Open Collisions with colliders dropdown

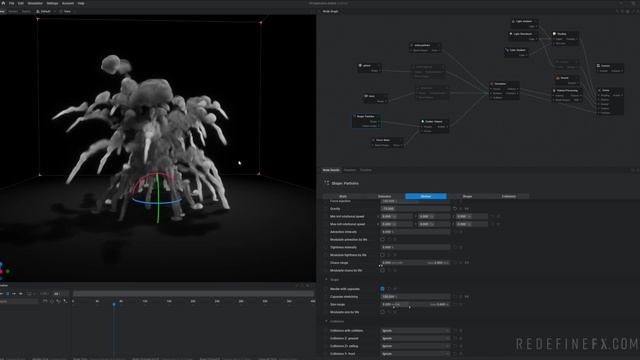415,331
